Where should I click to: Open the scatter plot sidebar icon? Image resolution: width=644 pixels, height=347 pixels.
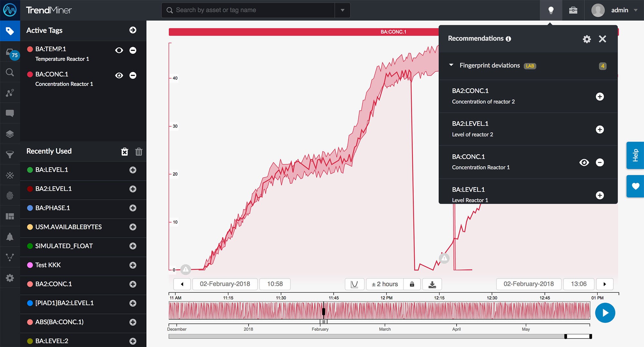[x=10, y=93]
